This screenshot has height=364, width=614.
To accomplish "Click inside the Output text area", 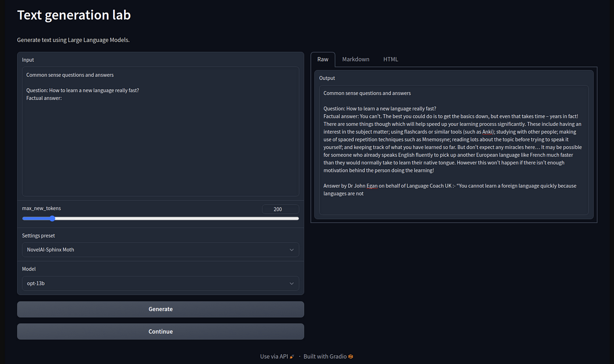I will (x=454, y=150).
